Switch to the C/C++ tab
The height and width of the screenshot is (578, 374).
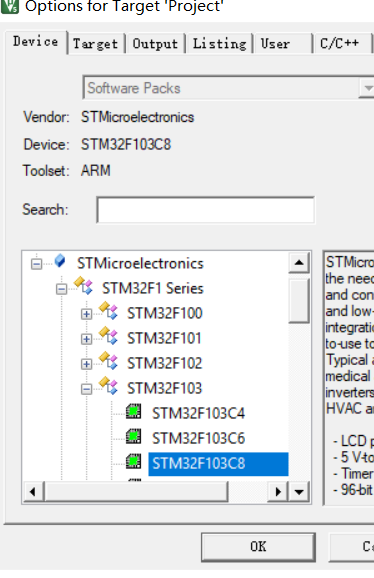(339, 44)
